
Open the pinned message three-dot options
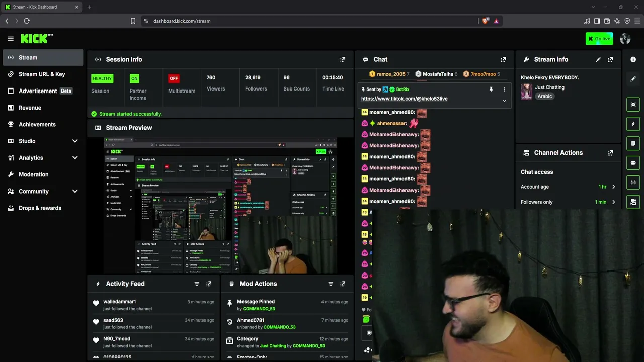pos(504,89)
